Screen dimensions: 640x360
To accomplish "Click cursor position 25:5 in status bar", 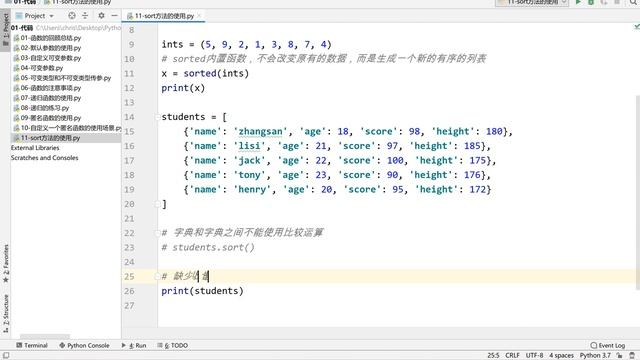I will click(x=493, y=356).
